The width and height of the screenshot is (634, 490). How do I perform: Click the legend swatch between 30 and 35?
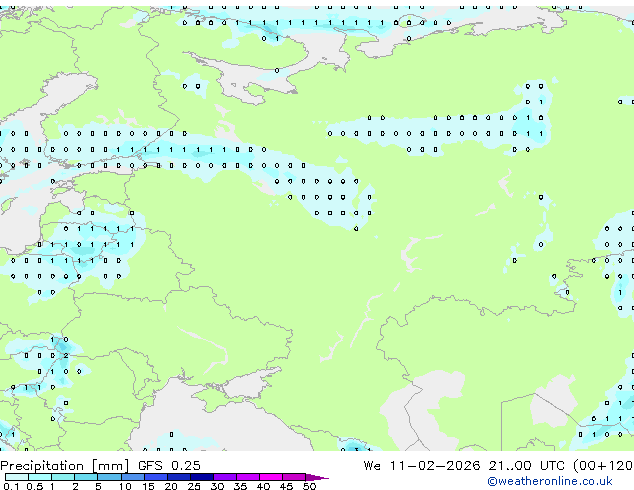[225, 477]
